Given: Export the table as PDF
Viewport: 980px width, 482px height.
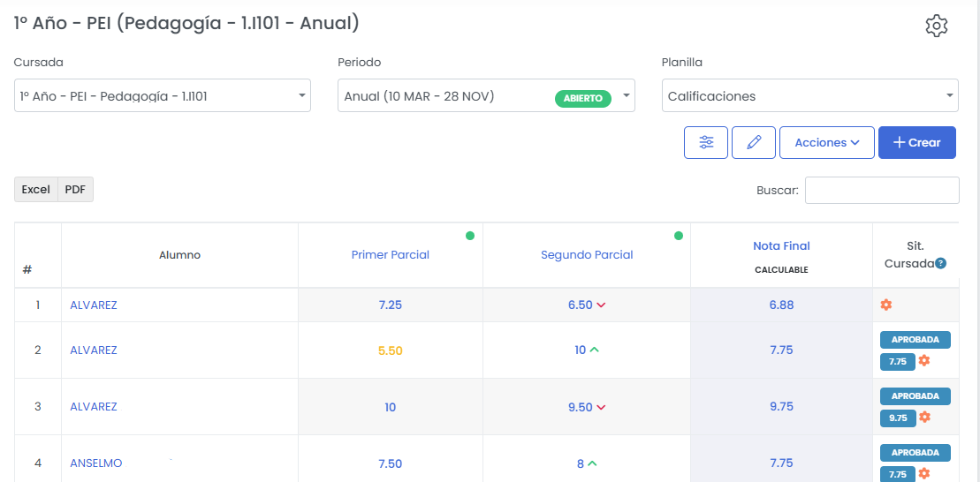Looking at the screenshot, I should coord(75,189).
